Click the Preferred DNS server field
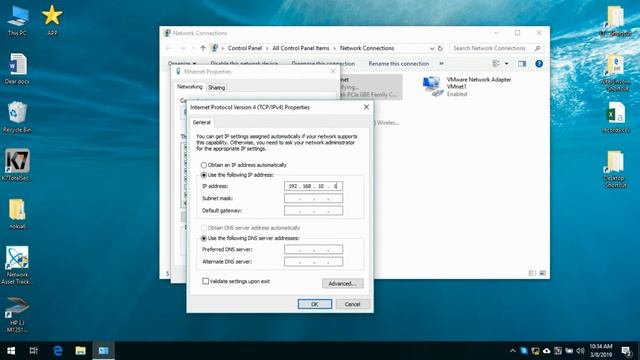Screen dimensions: 640x360 (313, 249)
